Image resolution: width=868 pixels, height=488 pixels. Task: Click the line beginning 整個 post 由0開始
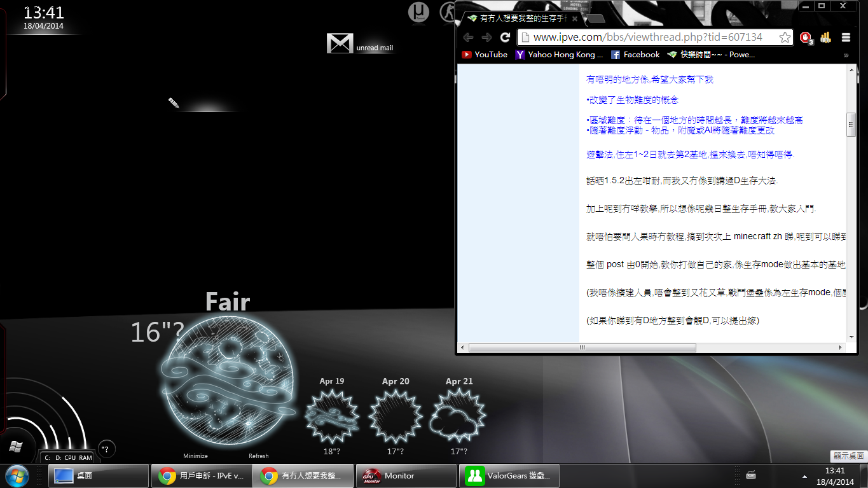(717, 264)
